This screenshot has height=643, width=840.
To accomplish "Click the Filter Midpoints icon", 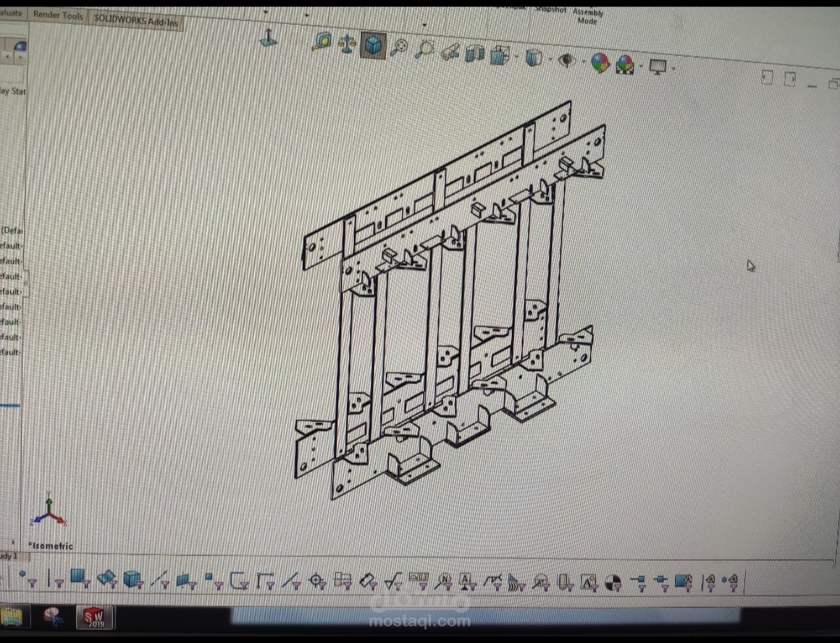I will tap(291, 582).
